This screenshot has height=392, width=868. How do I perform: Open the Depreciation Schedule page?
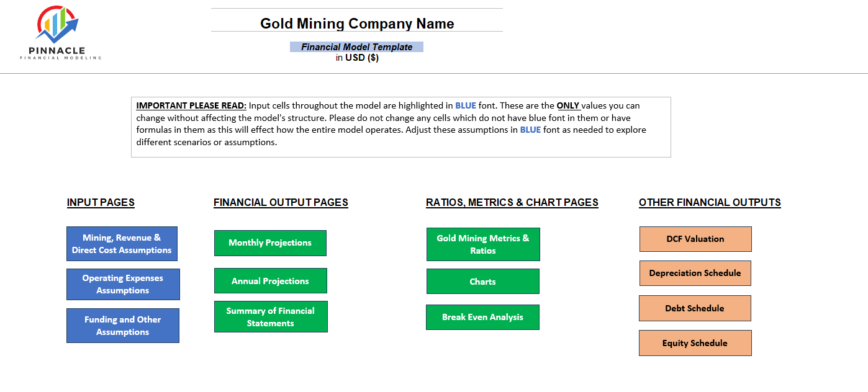(x=695, y=273)
